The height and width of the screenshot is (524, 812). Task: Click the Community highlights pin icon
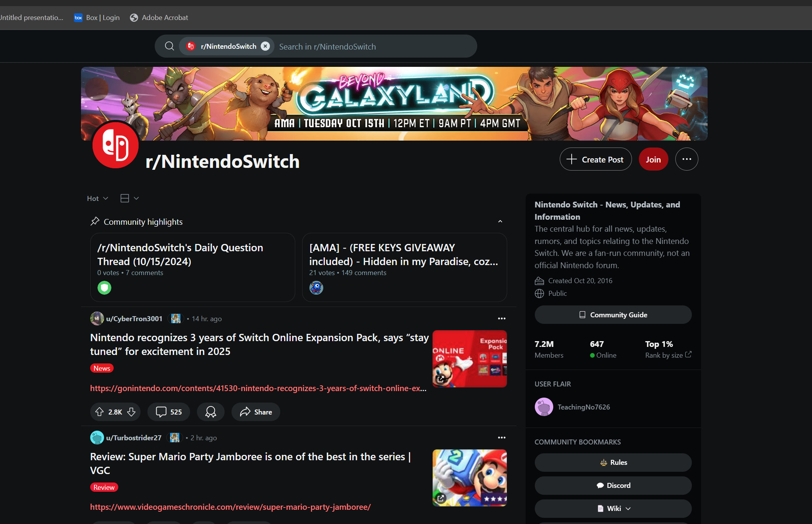pyautogui.click(x=95, y=222)
